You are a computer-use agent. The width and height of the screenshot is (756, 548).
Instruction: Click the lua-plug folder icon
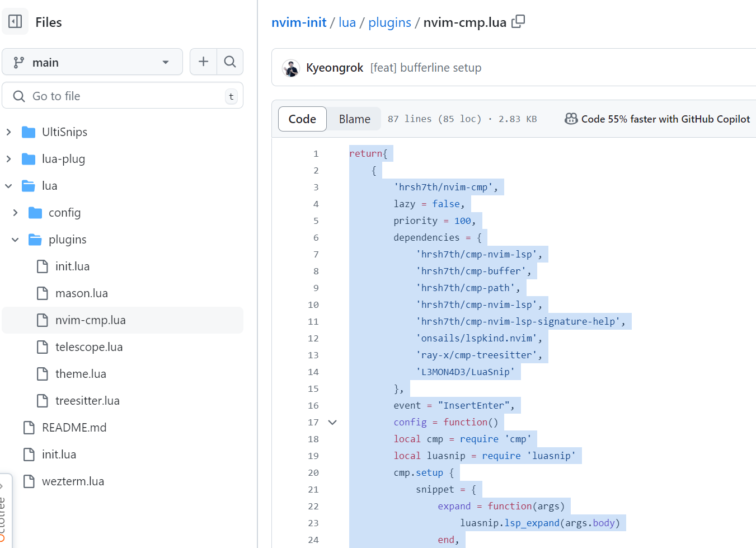(29, 159)
